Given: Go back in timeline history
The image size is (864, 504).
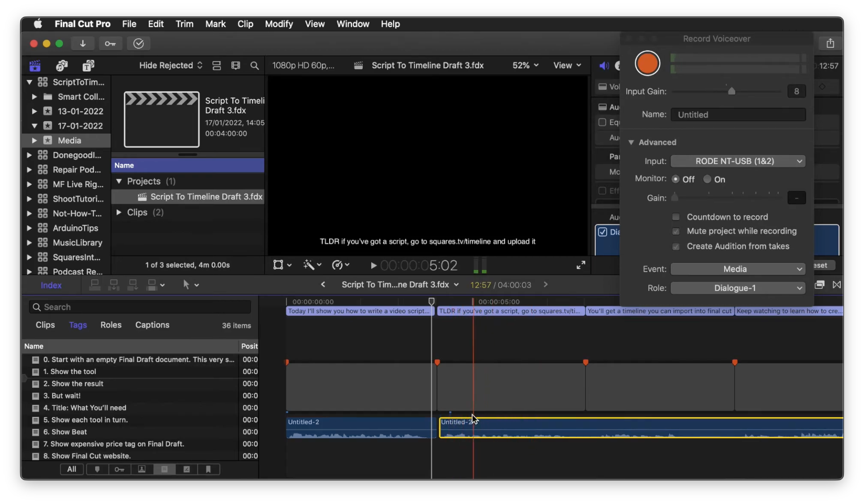Looking at the screenshot, I should [x=323, y=285].
